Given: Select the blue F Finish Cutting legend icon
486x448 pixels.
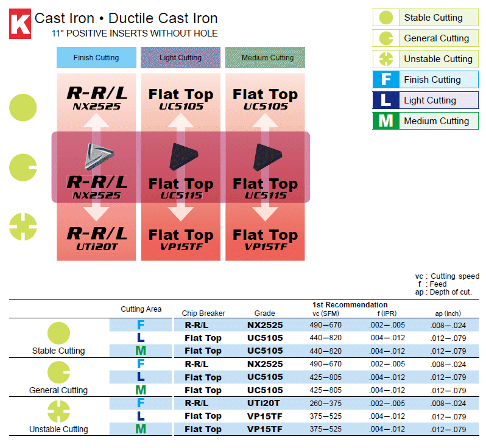Looking at the screenshot, I should (386, 80).
